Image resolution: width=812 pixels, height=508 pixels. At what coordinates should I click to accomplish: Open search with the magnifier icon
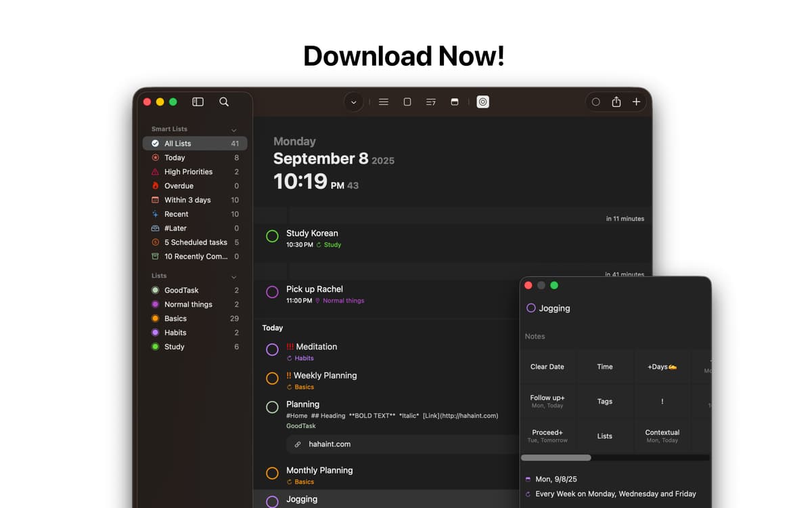(x=224, y=102)
